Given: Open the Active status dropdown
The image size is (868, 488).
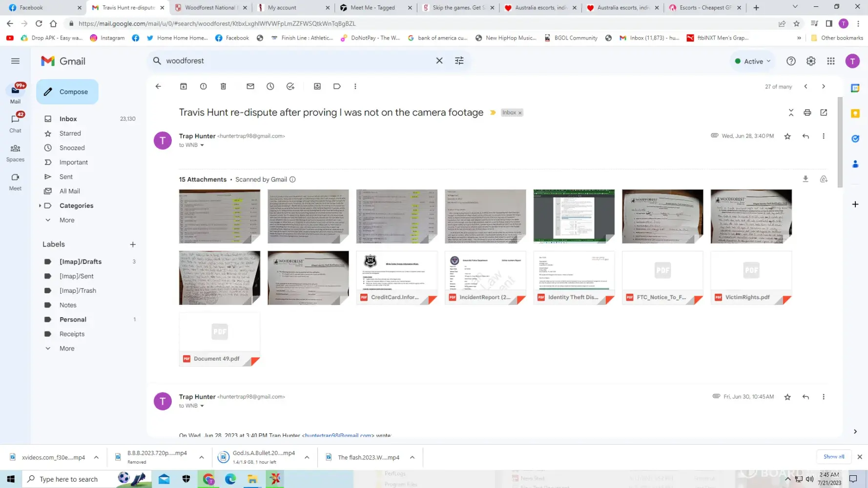Looking at the screenshot, I should coord(753,61).
